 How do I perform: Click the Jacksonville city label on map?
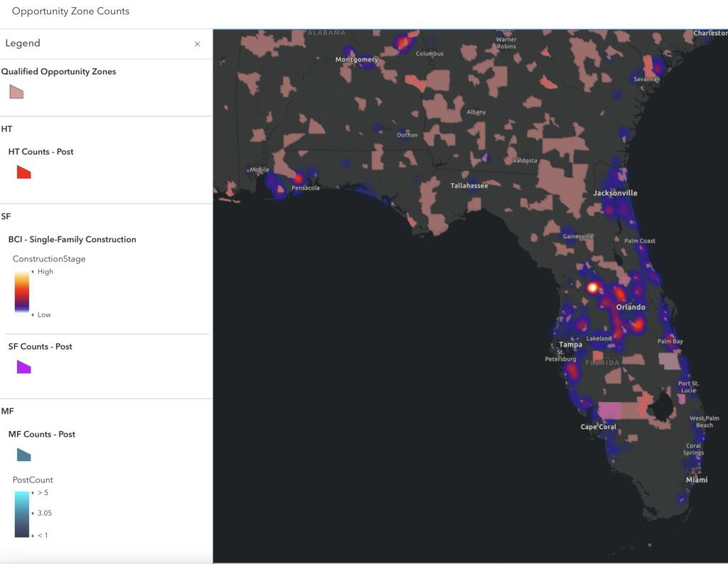[615, 193]
